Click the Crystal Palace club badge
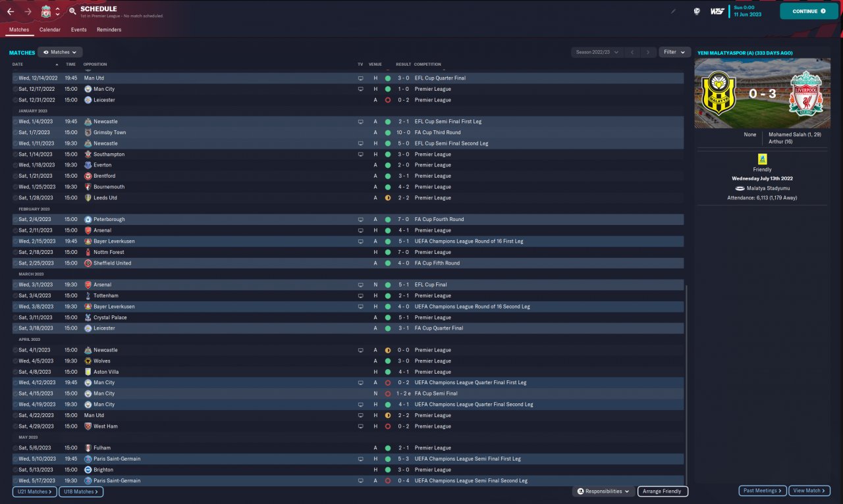Screen dimensions: 843x504 tap(88, 317)
